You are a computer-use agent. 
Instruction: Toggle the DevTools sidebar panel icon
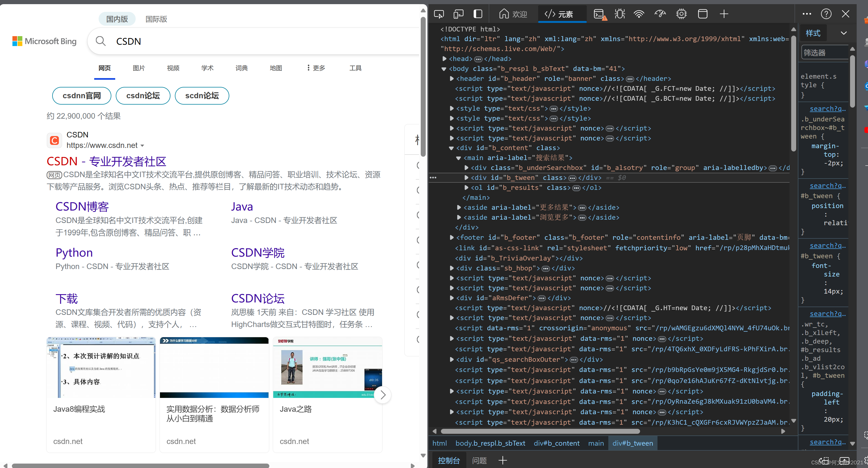478,14
